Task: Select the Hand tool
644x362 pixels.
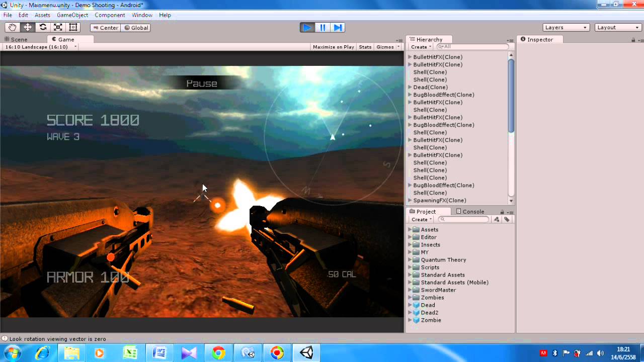Action: click(x=12, y=28)
